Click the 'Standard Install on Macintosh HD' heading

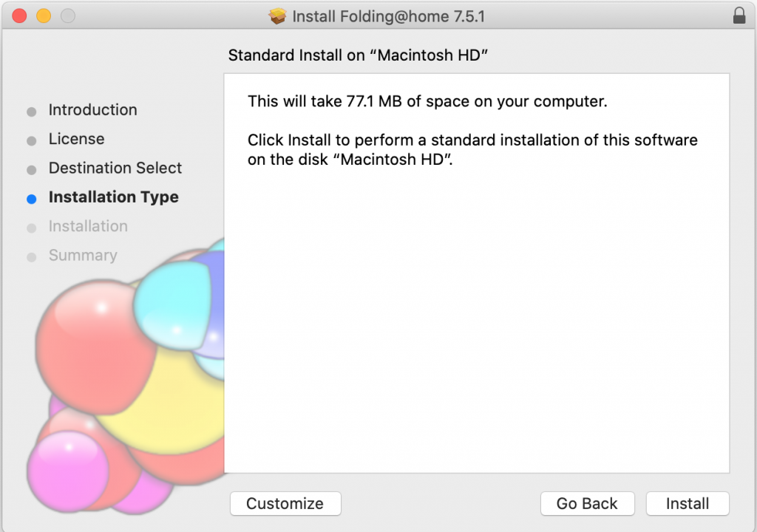358,55
